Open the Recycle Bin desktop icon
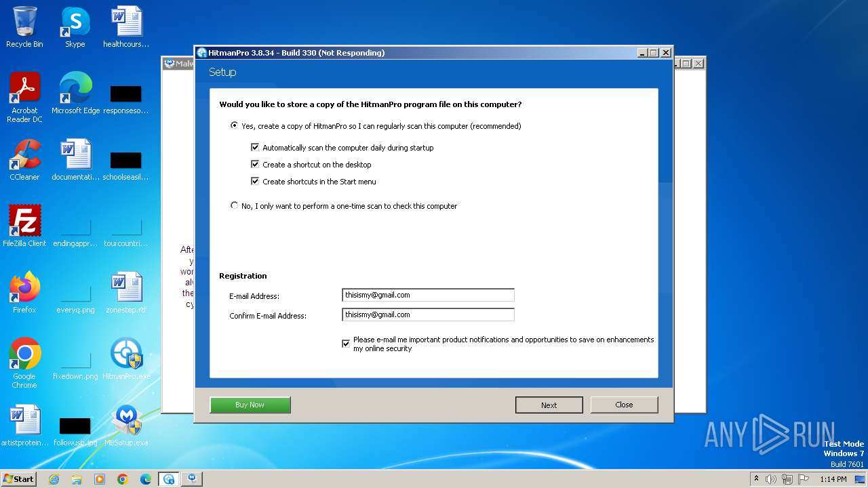The height and width of the screenshot is (488, 868). (x=24, y=27)
